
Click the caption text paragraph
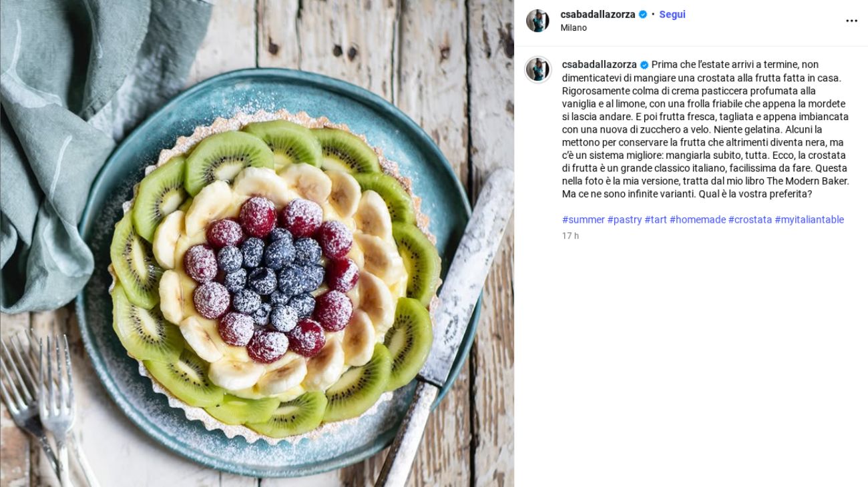(x=706, y=129)
